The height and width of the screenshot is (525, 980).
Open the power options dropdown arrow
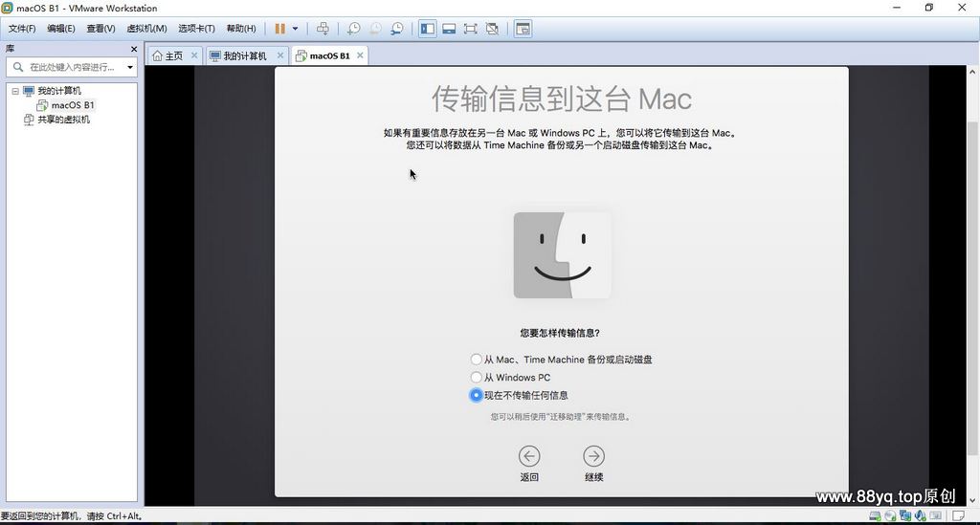click(x=295, y=29)
